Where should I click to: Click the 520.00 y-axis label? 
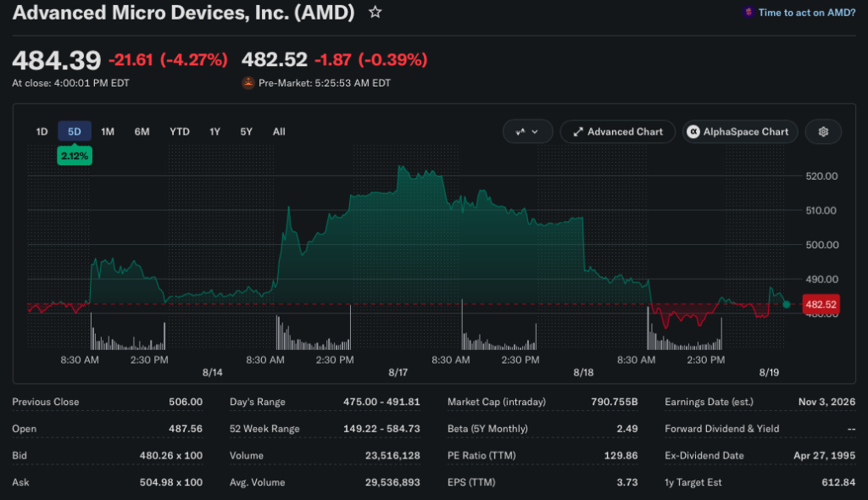[x=821, y=176]
